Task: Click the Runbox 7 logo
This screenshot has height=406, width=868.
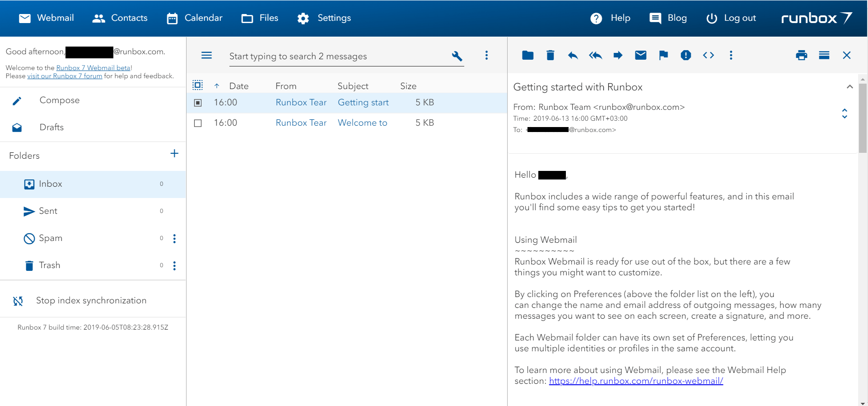Action: pyautogui.click(x=817, y=18)
